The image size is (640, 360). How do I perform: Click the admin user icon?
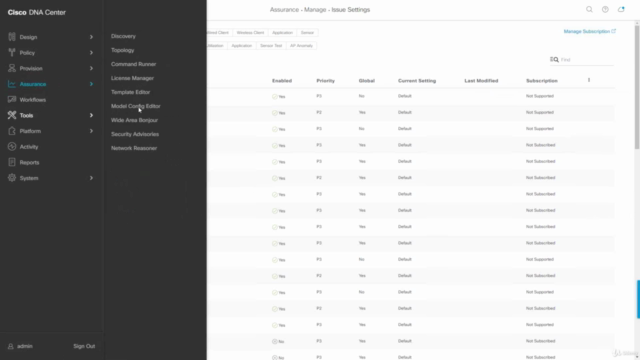[11, 346]
